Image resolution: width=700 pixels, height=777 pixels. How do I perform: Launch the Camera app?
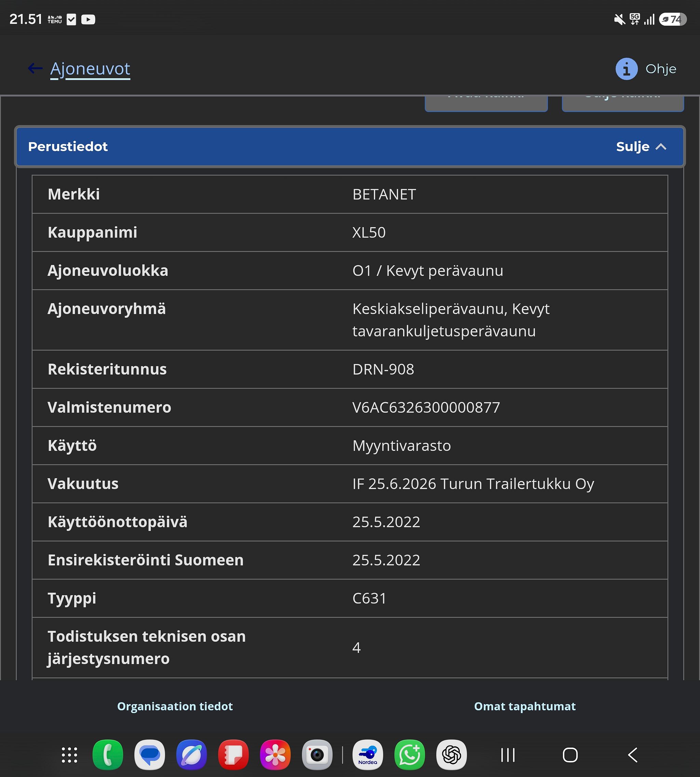tap(317, 755)
